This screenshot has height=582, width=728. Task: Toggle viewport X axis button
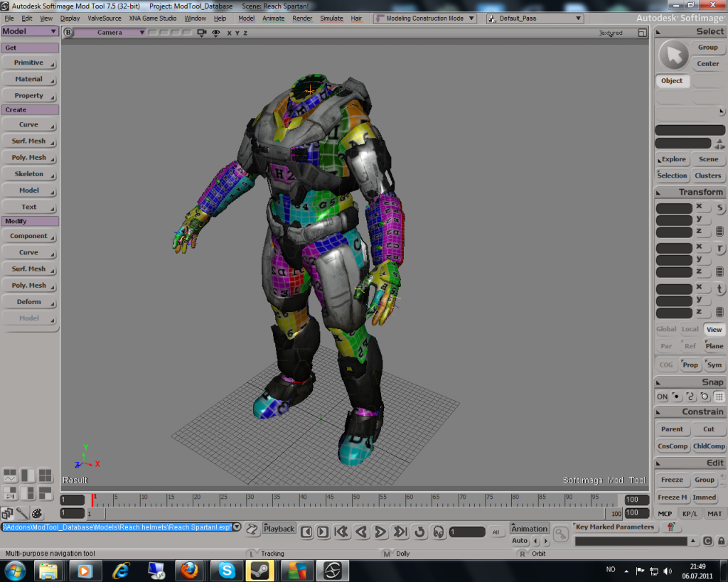click(x=230, y=33)
